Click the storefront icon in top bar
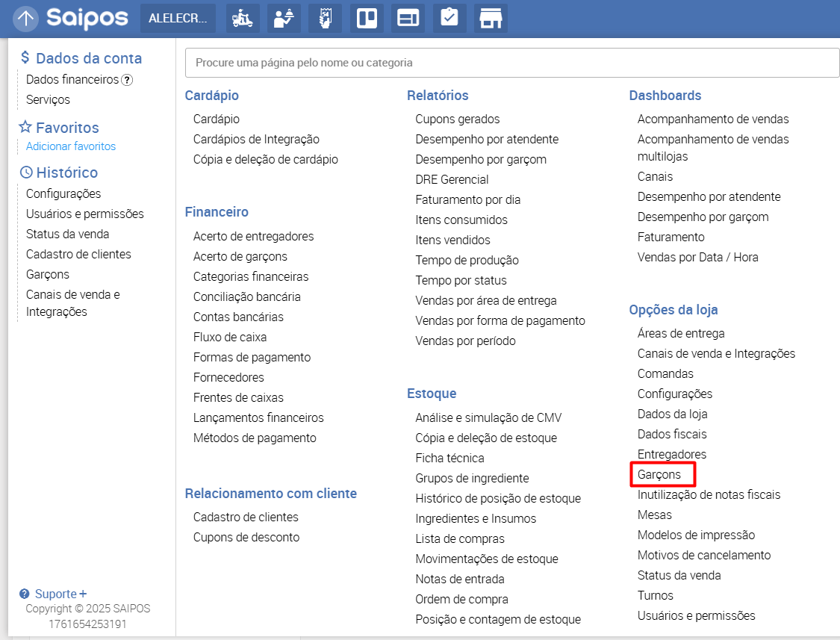The image size is (840, 640). click(490, 19)
